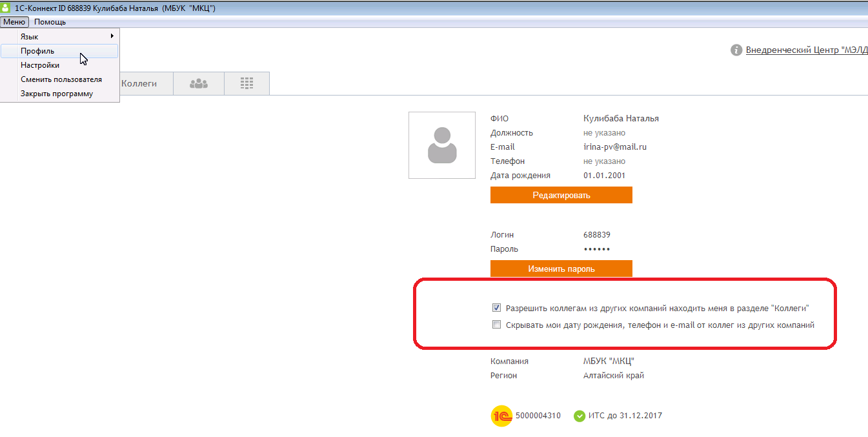Viewport: 868px width, 437px height.
Task: Click the info icon near Внедренческий Центр
Action: tap(736, 50)
